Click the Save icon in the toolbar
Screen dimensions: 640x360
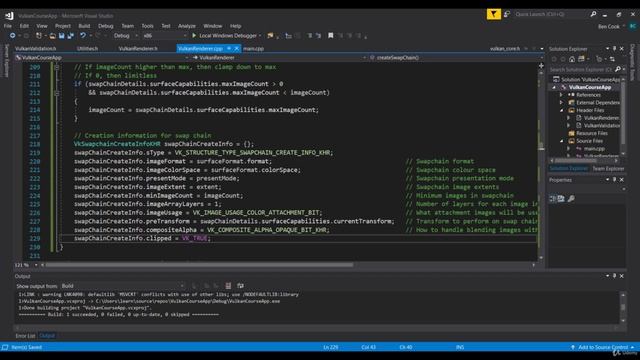pos(62,36)
